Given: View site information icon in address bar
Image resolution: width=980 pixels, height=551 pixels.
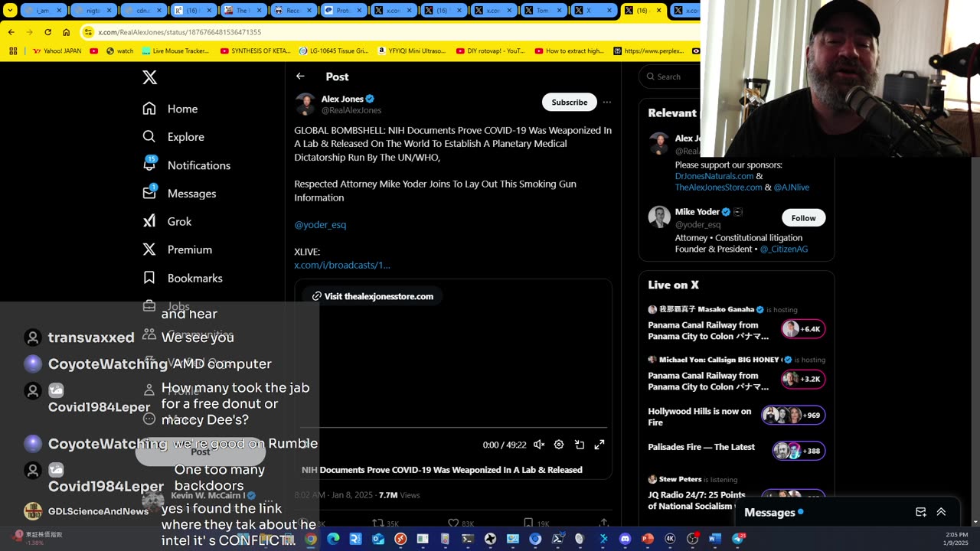Looking at the screenshot, I should pyautogui.click(x=88, y=32).
